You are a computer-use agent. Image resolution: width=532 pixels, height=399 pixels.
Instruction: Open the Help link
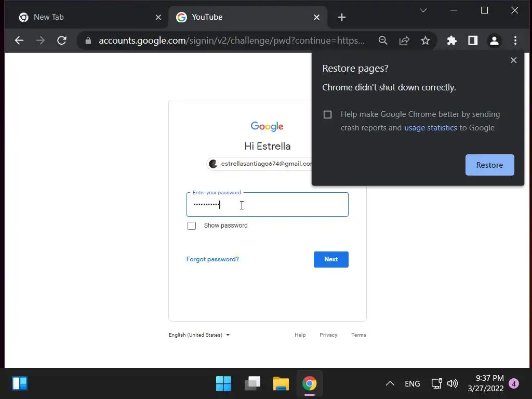tap(300, 335)
